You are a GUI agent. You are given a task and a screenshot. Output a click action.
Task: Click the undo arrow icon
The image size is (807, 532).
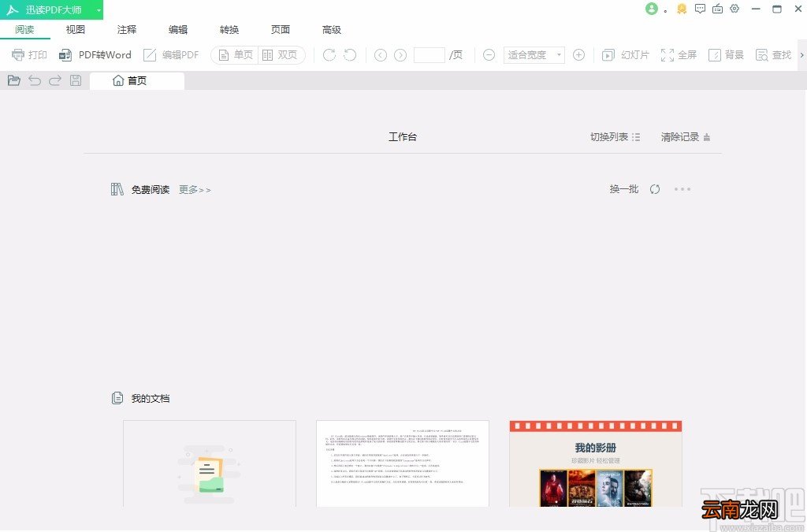coord(35,80)
